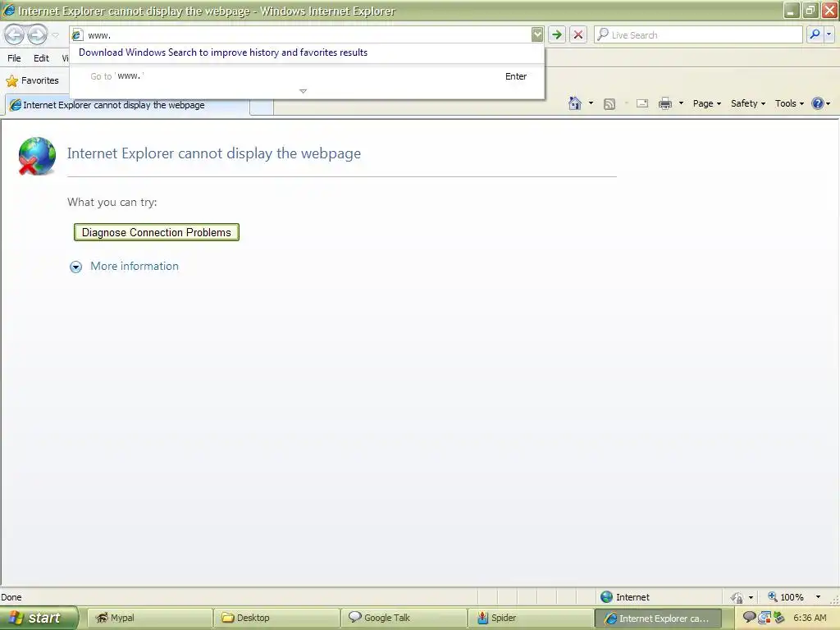Switch to Desktop folder taskbar button
840x630 pixels.
[x=276, y=618]
